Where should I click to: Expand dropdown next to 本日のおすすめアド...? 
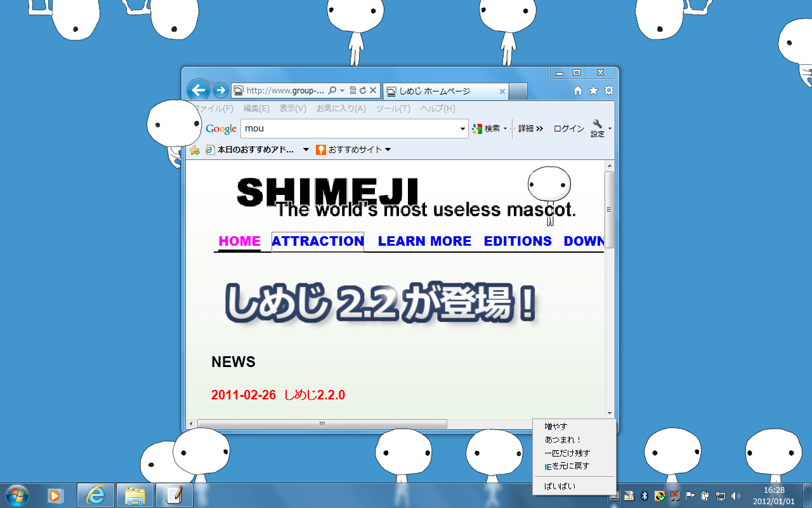(306, 150)
